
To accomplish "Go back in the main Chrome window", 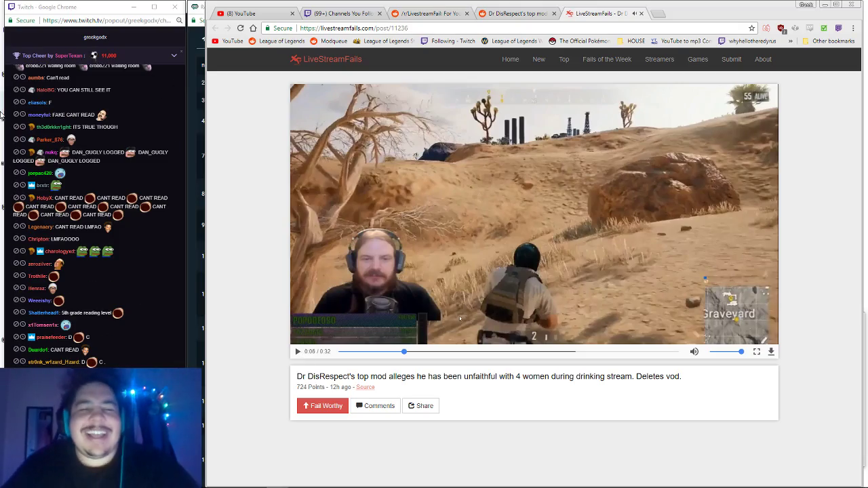I will 215,28.
